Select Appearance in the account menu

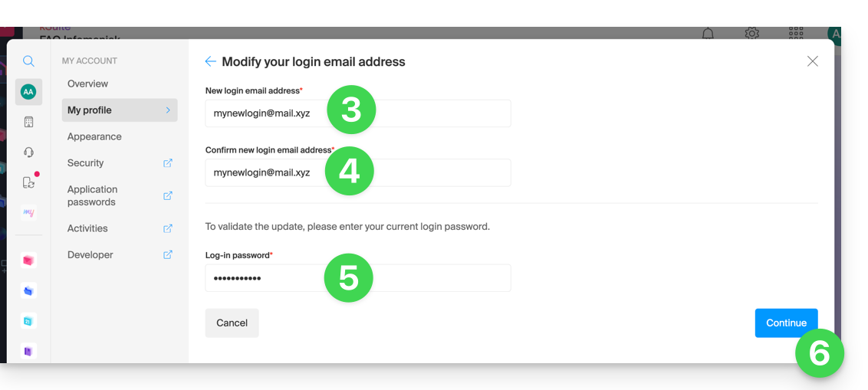coord(94,136)
